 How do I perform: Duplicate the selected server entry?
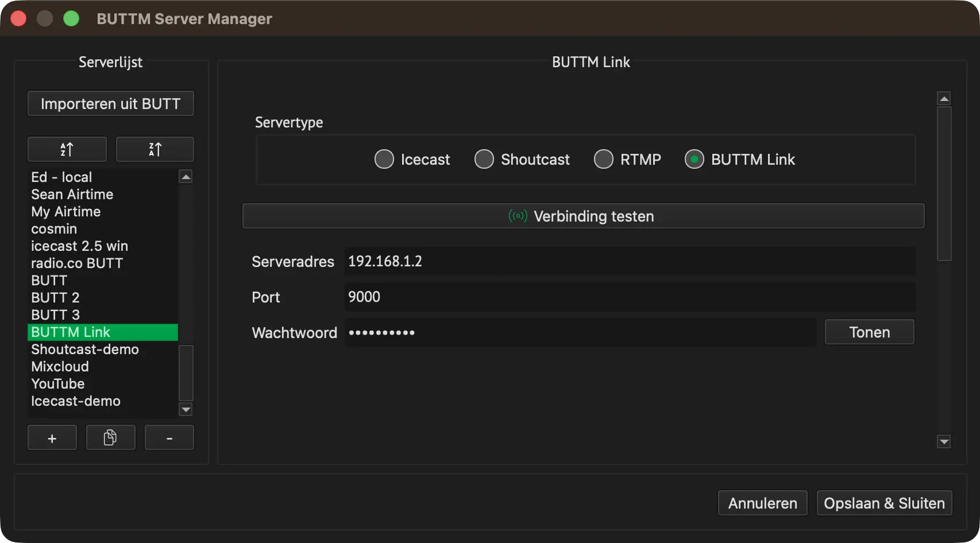(x=111, y=438)
